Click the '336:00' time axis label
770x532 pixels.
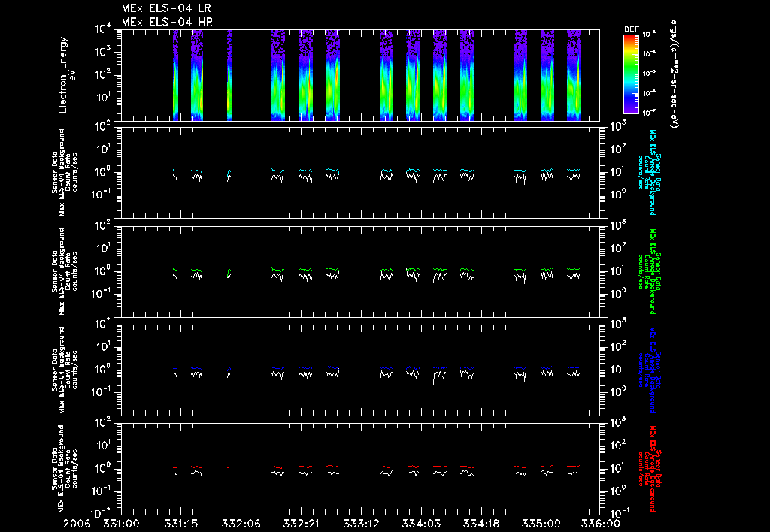[602, 524]
